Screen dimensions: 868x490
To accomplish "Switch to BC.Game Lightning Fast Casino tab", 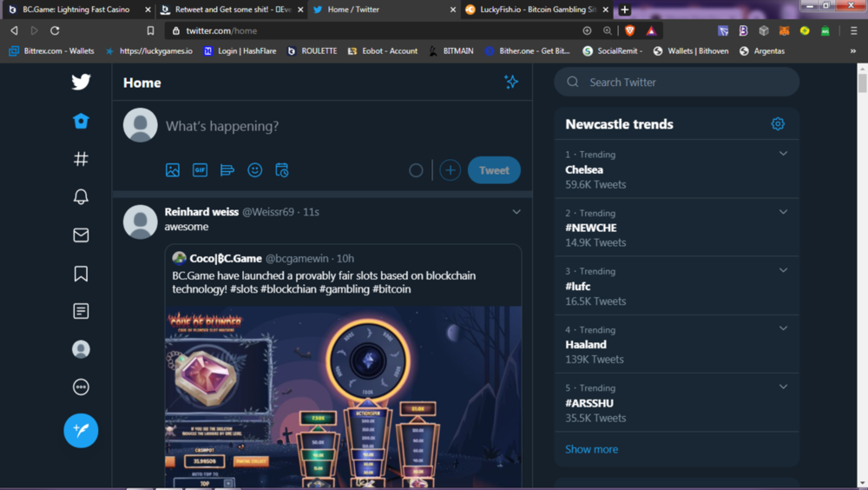I will click(x=76, y=10).
